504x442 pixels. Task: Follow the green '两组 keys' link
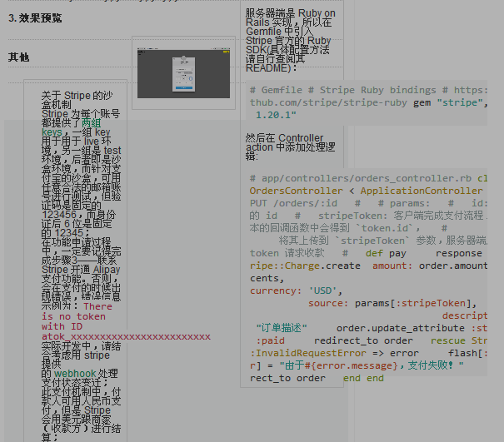pyautogui.click(x=72, y=127)
